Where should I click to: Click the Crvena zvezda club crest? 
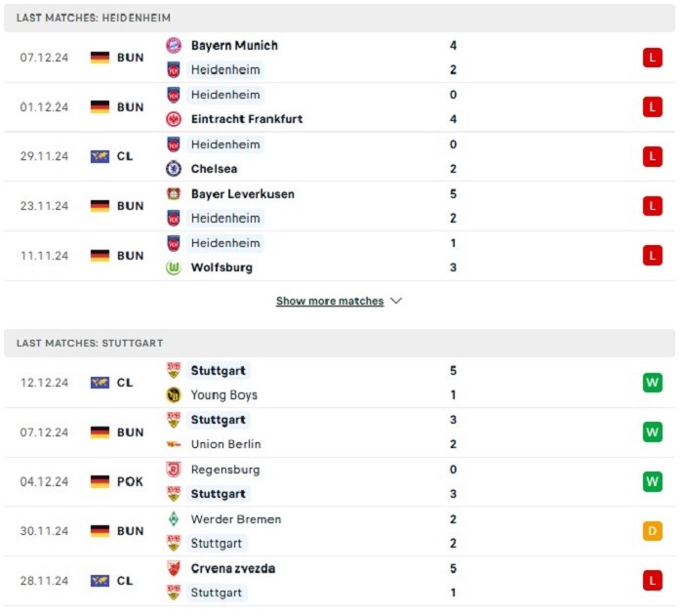[x=174, y=568]
